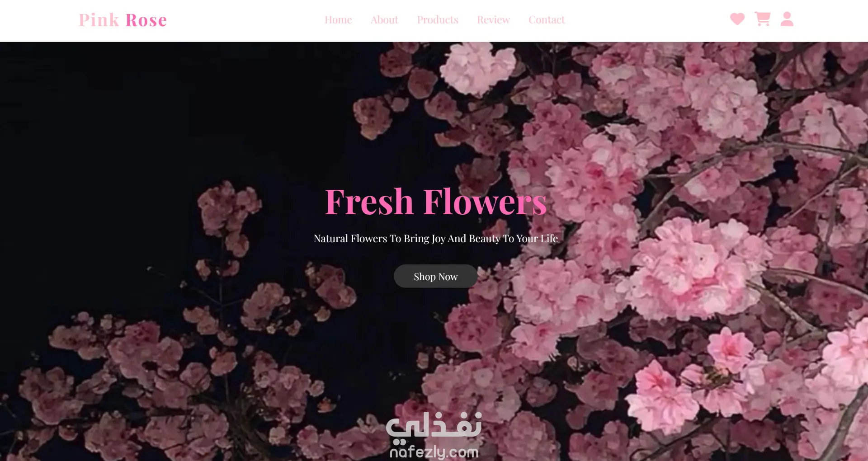Click the word Fresh in hero headline

[x=369, y=202]
